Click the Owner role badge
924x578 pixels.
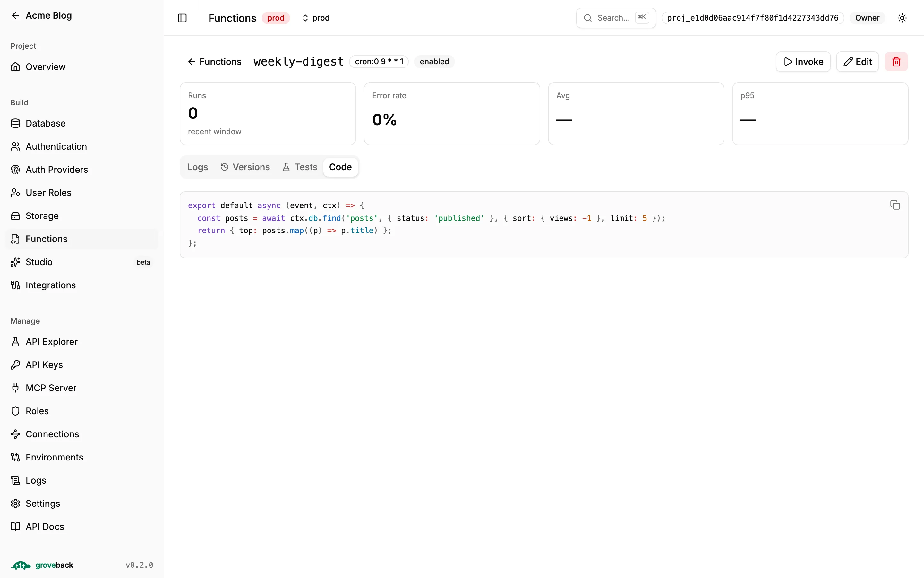(x=867, y=18)
